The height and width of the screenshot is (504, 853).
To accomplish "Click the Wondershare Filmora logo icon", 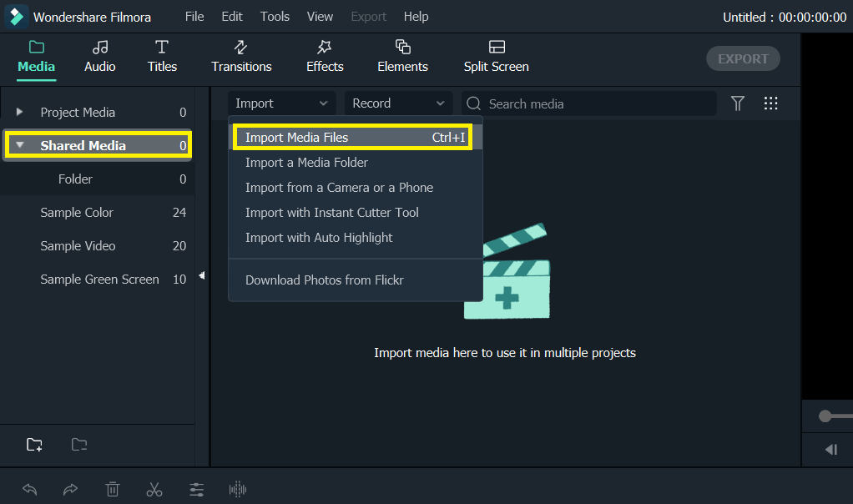I will click(17, 17).
